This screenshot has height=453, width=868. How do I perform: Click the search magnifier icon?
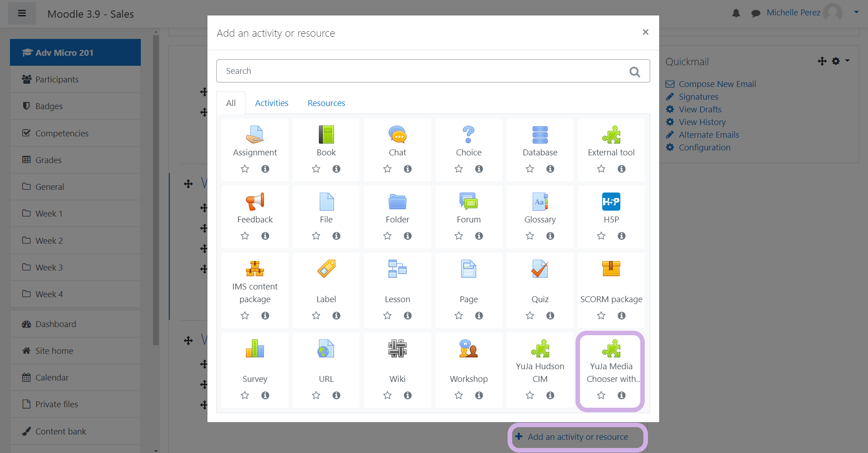point(634,72)
